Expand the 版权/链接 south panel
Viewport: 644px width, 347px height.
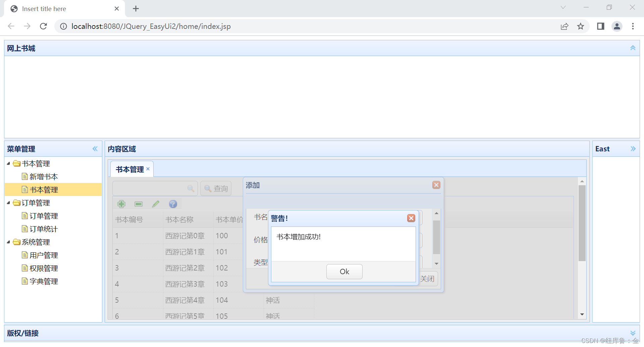[x=633, y=333]
